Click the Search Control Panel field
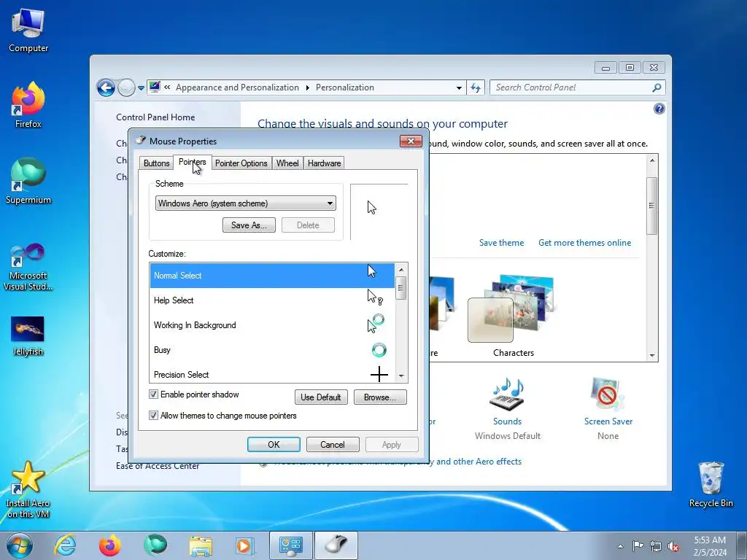Image resolution: width=747 pixels, height=560 pixels. tap(572, 87)
